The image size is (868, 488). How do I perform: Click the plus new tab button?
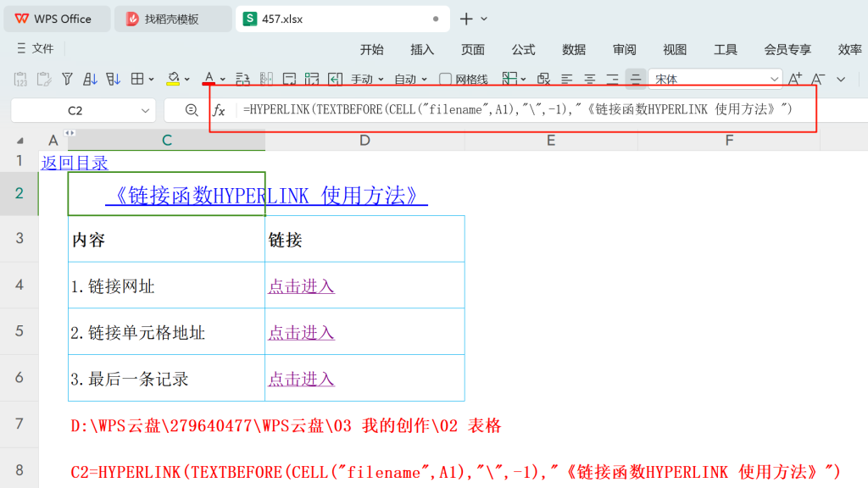tap(466, 19)
